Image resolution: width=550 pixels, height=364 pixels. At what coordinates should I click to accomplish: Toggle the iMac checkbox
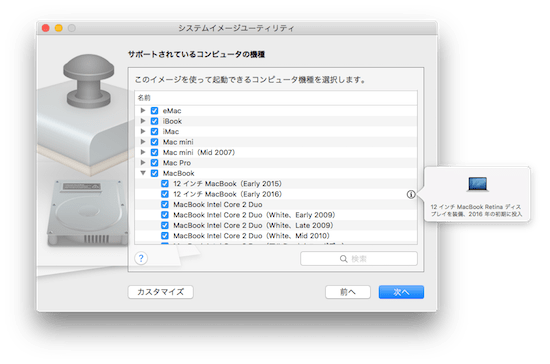click(154, 132)
